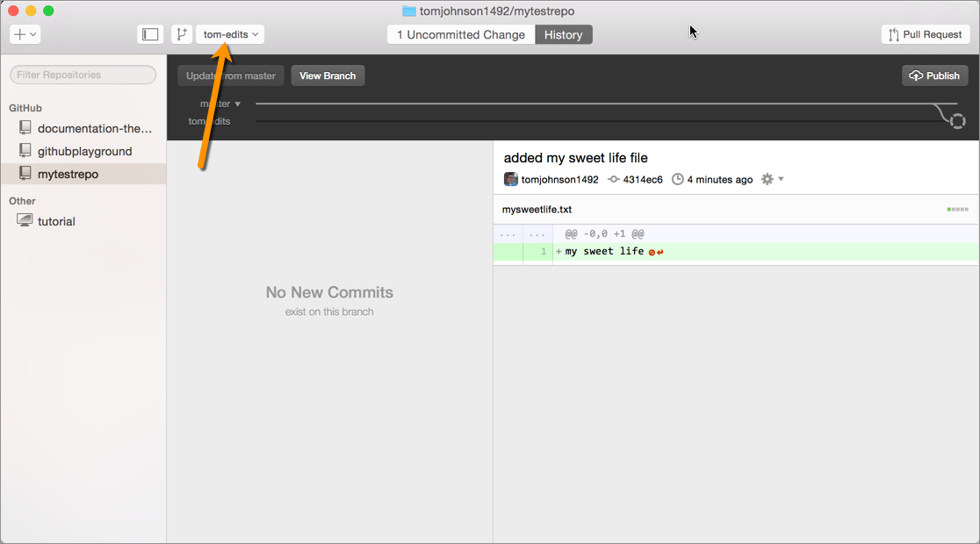Click the tomjohnson1492 author avatar
The height and width of the screenshot is (544, 980).
pos(510,179)
